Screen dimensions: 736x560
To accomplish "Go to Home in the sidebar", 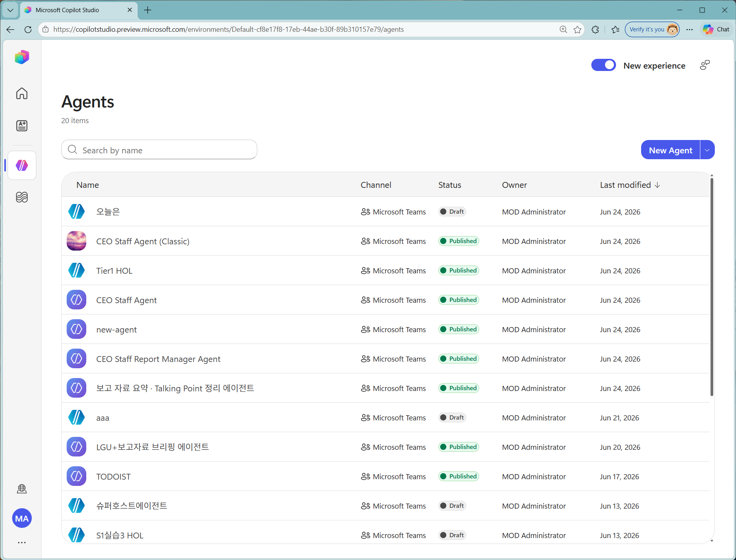I will coord(22,93).
